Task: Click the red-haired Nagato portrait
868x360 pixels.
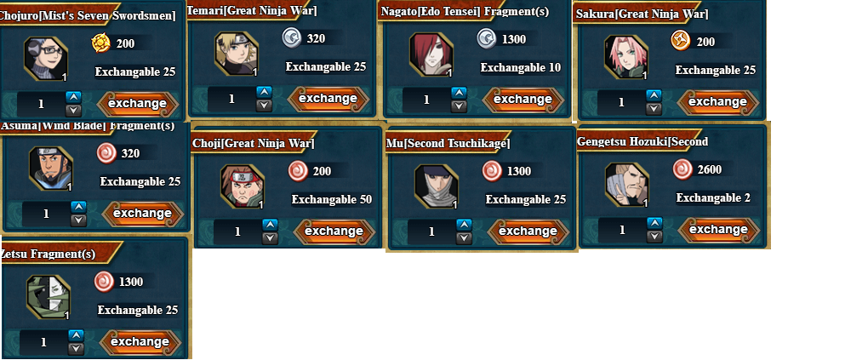Action: pyautogui.click(x=431, y=54)
